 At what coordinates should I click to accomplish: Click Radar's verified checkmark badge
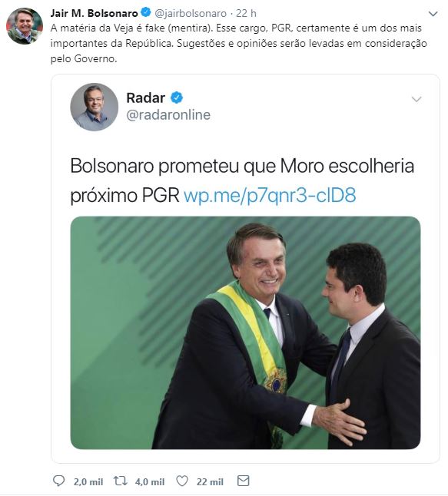pyautogui.click(x=177, y=98)
